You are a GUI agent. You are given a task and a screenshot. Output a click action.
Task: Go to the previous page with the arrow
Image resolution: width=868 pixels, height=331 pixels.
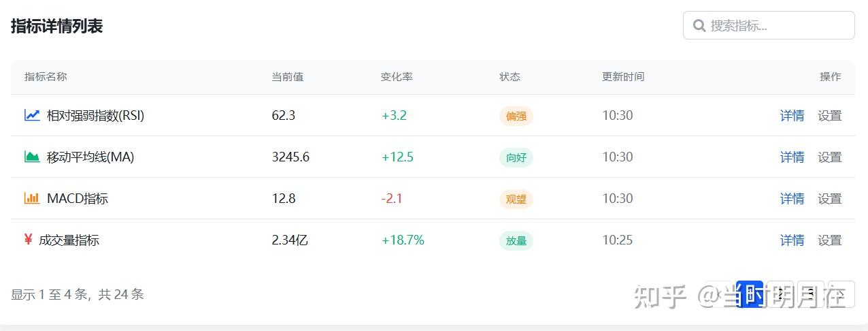pyautogui.click(x=720, y=294)
